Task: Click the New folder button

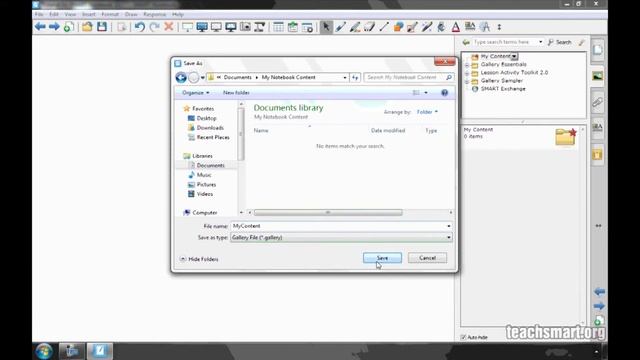Action: pyautogui.click(x=236, y=93)
